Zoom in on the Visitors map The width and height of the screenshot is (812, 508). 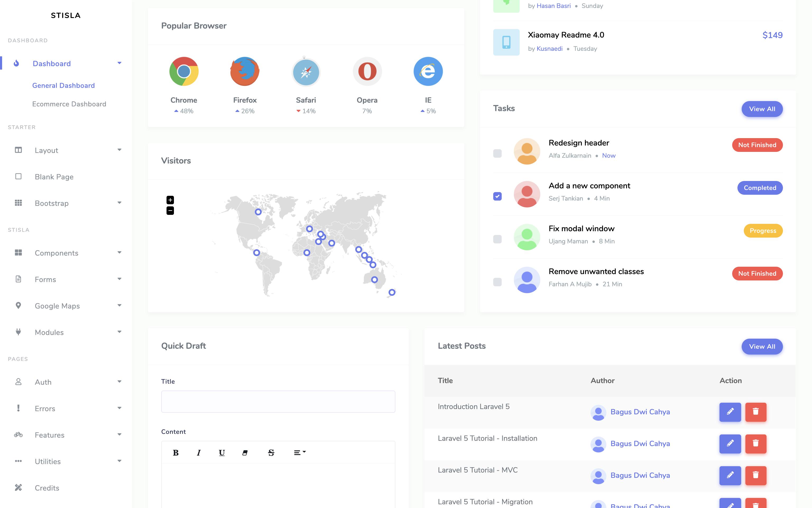click(x=170, y=200)
